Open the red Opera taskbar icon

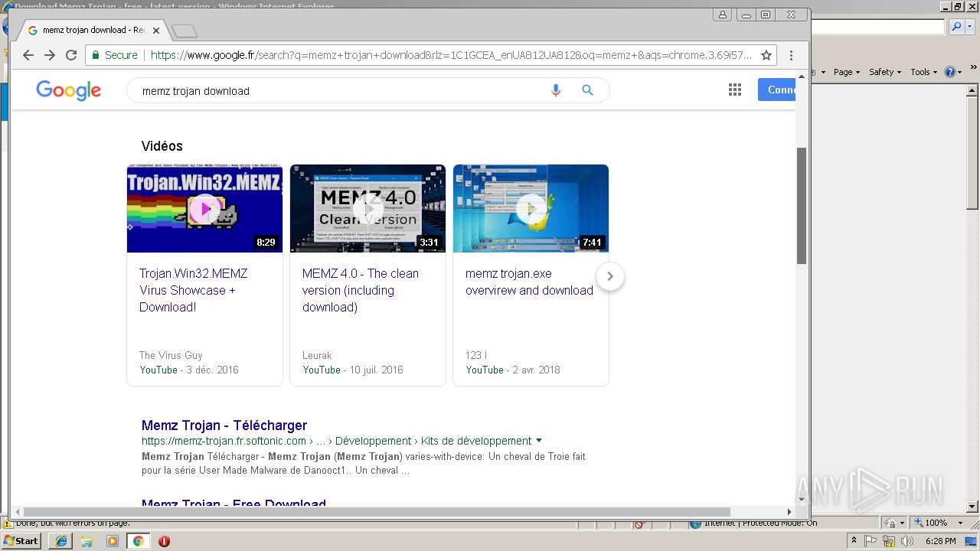click(164, 541)
